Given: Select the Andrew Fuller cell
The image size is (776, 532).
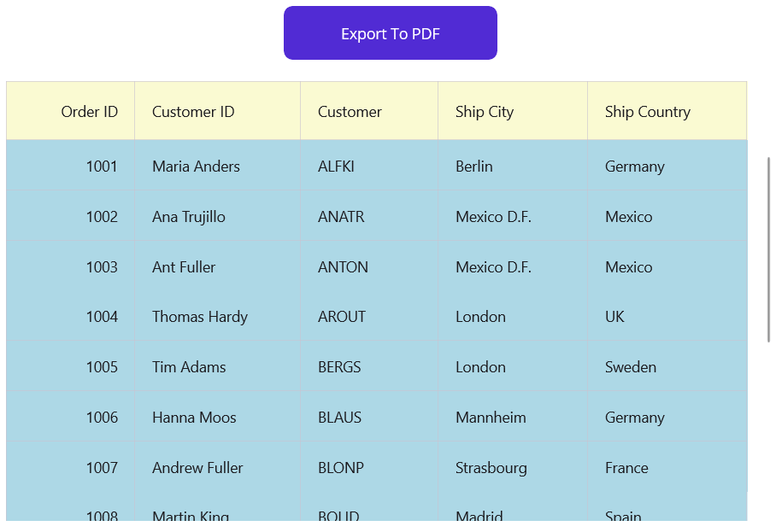Looking at the screenshot, I should pos(197,468).
